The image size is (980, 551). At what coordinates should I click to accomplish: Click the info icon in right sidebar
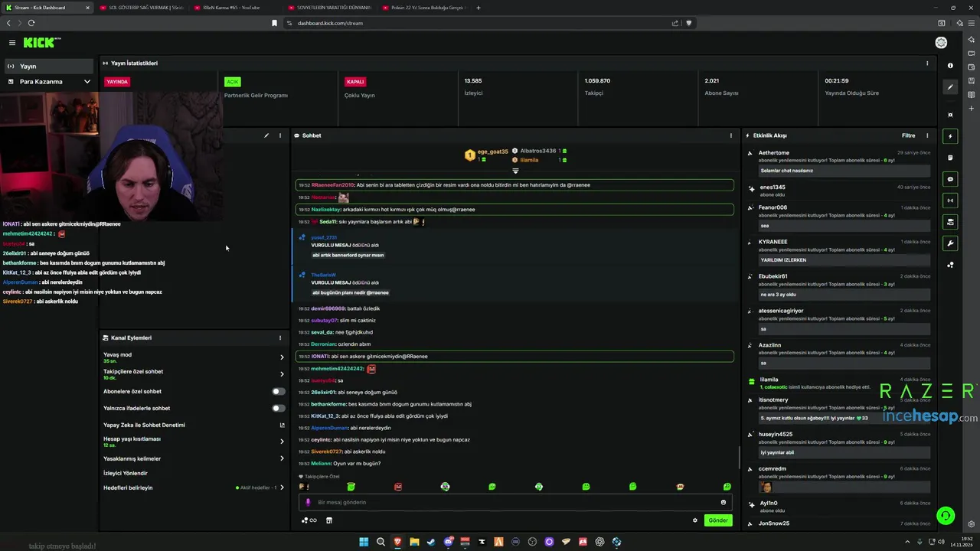click(950, 66)
